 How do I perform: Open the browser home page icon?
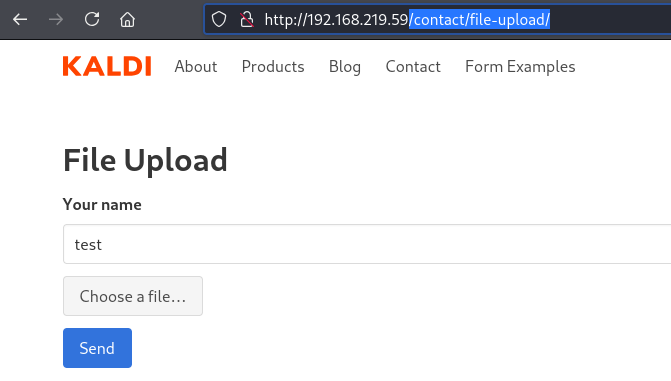[x=128, y=19]
